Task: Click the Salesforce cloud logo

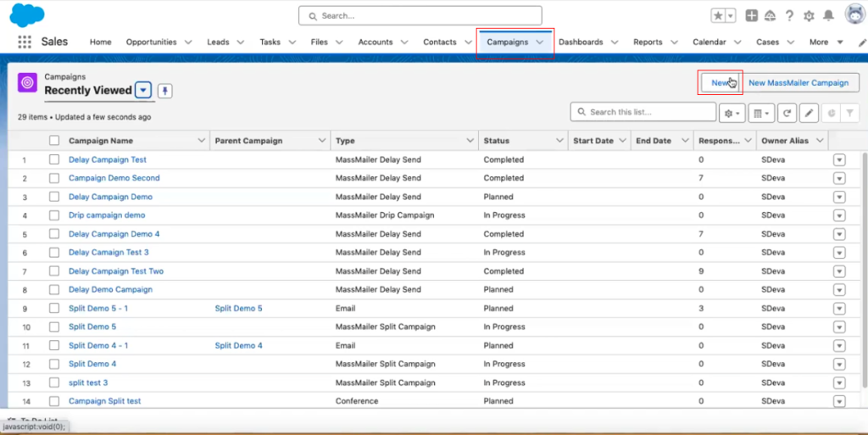Action: pos(26,15)
